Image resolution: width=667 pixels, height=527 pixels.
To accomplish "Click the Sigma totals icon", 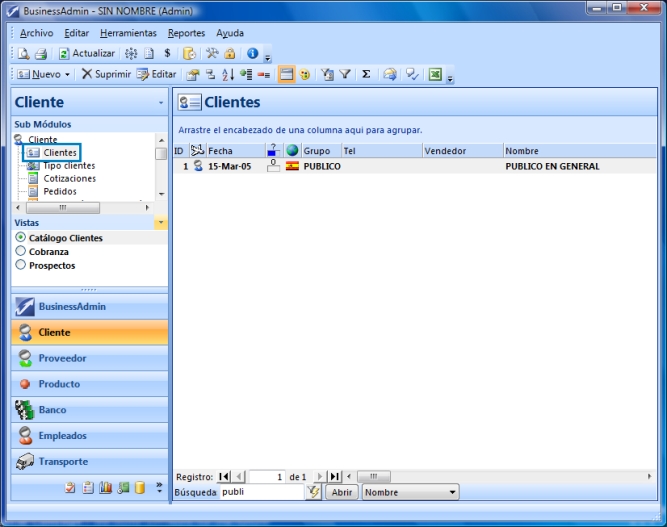I will click(366, 74).
